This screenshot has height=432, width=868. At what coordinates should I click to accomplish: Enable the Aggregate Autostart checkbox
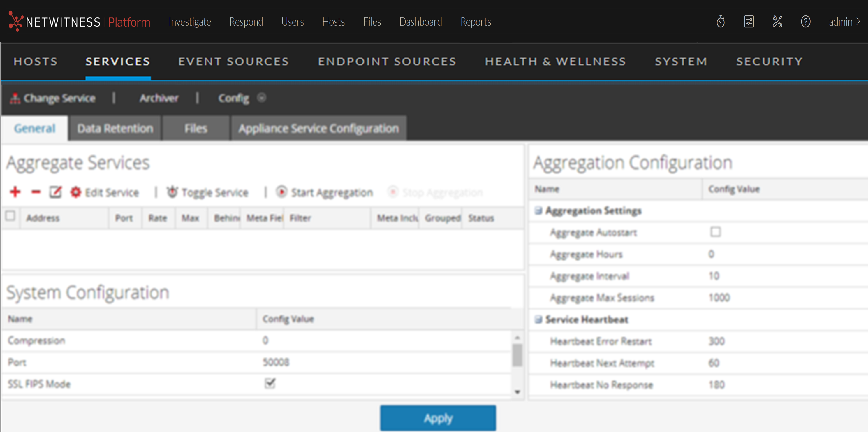pyautogui.click(x=715, y=232)
